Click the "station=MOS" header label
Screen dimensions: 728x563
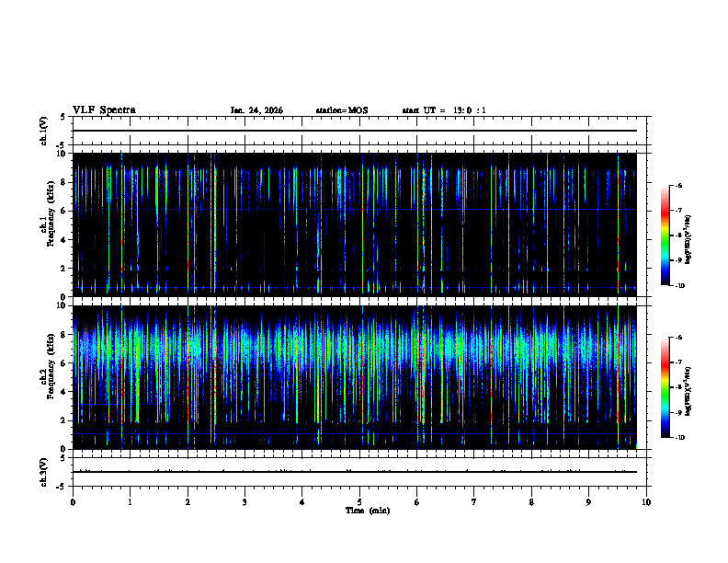[342, 110]
